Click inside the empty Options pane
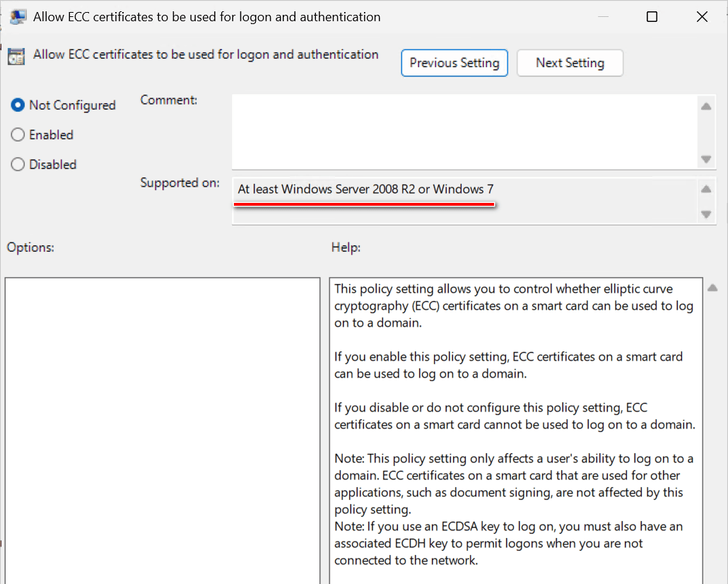 [163, 424]
